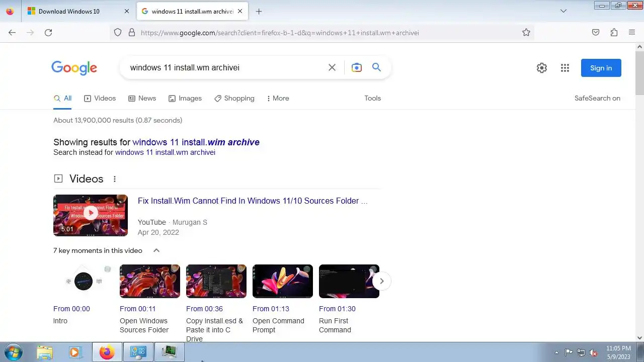Click corrected query windows 11 install.wim archive
The width and height of the screenshot is (644, 362).
(x=196, y=142)
